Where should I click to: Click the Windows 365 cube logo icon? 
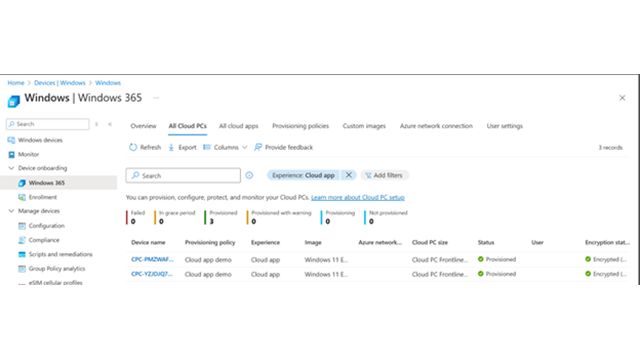[13, 101]
